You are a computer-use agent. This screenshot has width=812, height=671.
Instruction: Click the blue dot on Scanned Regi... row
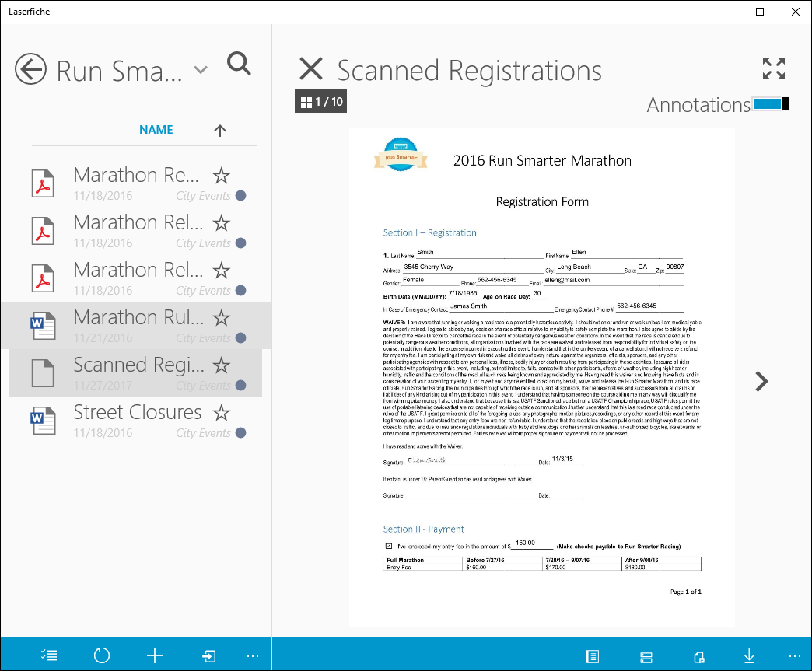pos(241,385)
